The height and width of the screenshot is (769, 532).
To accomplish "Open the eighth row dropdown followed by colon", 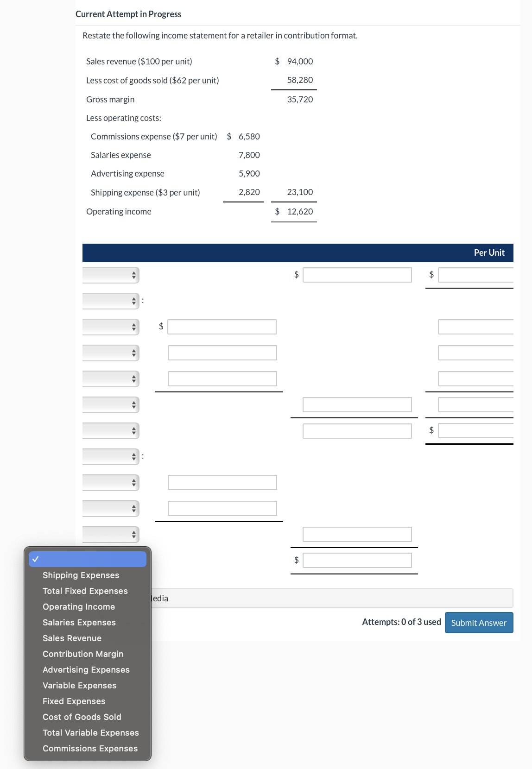I will pos(111,456).
